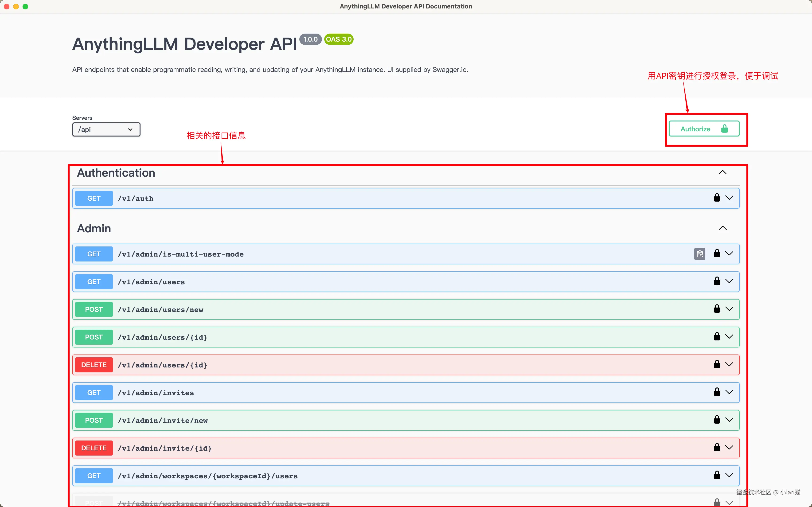The image size is (812, 507).
Task: Click the DELETE badge for /v1/admin/invite/{id}
Action: [x=94, y=448]
